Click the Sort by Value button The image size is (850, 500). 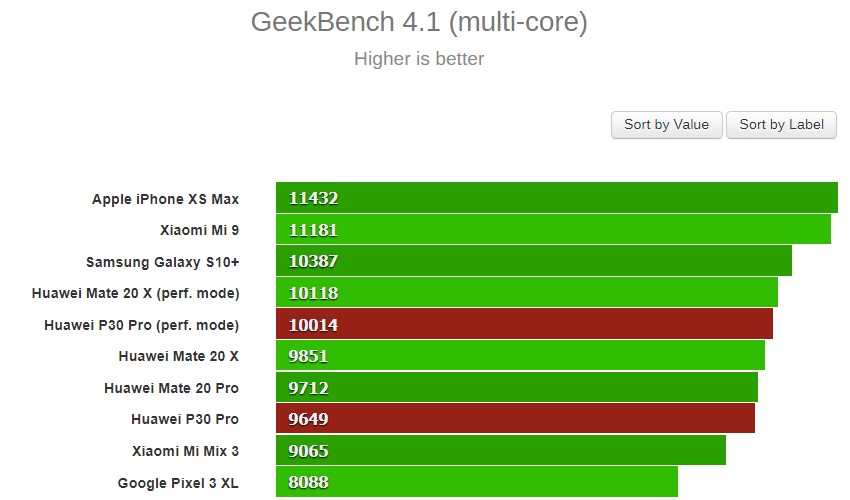pyautogui.click(x=666, y=125)
